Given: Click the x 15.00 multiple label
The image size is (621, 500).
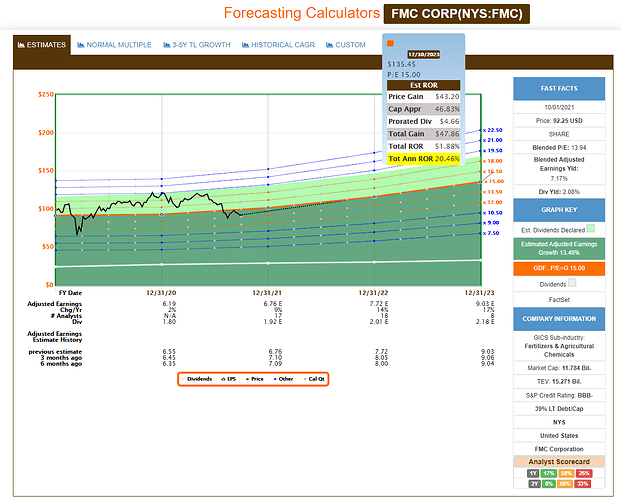Looking at the screenshot, I should click(x=494, y=181).
